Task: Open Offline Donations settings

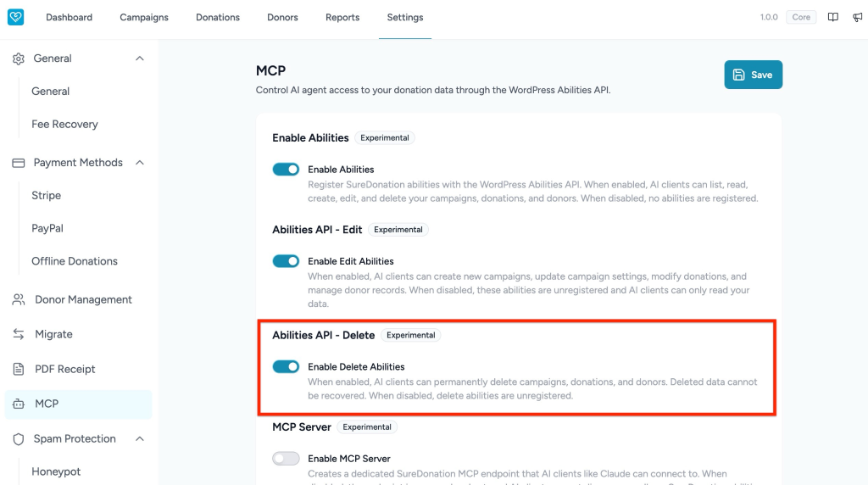Action: pos(75,261)
